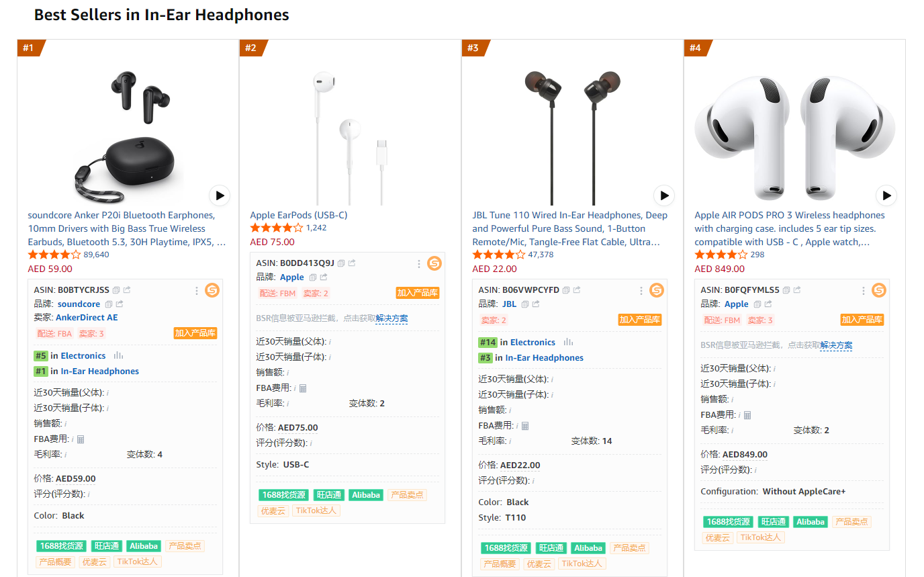Screen dimensions: 924x577
Task: Click the copy icon beside Apple brand on EarPods card
Action: (x=312, y=277)
